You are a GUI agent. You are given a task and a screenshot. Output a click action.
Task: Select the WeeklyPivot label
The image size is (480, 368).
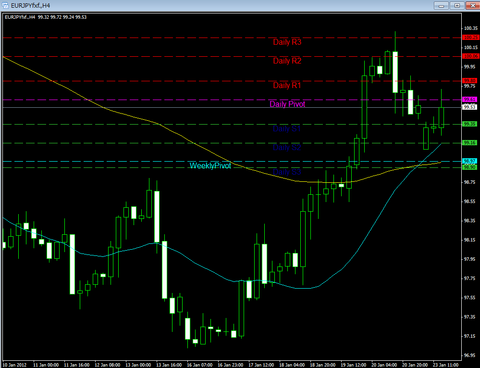click(210, 166)
